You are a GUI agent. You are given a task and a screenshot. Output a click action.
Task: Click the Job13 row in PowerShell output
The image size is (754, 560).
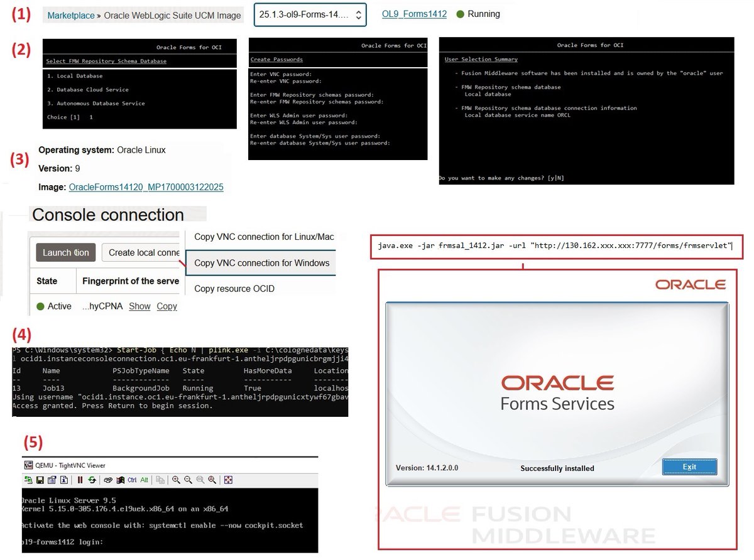click(180, 389)
